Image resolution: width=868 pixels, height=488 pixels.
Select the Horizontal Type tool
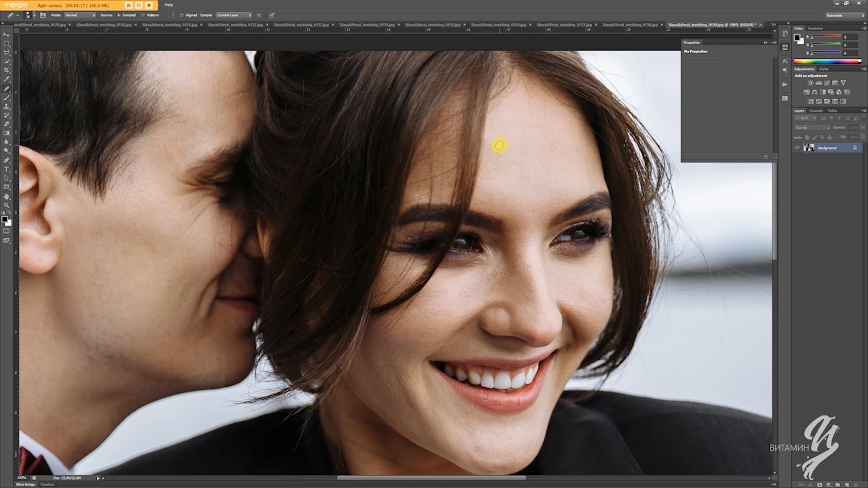tap(6, 169)
